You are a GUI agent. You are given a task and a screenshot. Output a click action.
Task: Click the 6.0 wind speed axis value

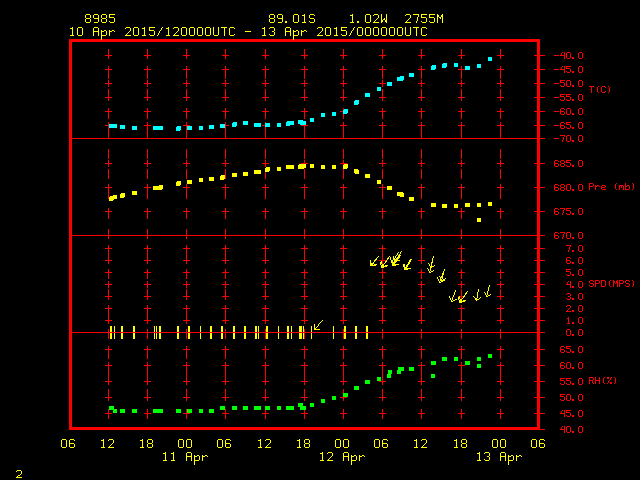point(574,261)
